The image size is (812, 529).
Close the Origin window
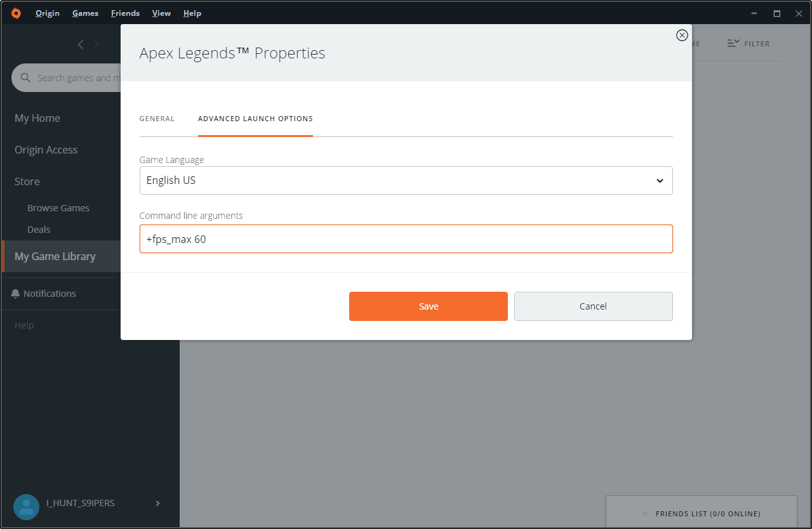799,13
